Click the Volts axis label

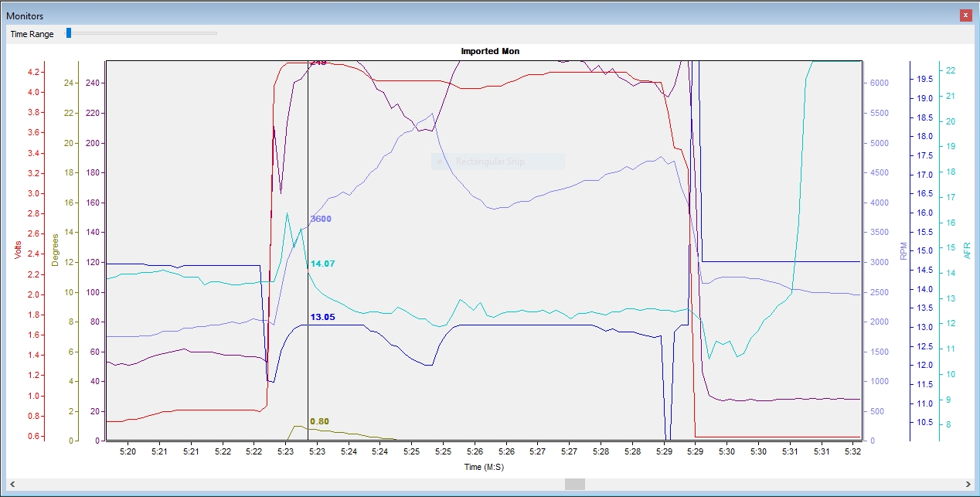pos(18,250)
